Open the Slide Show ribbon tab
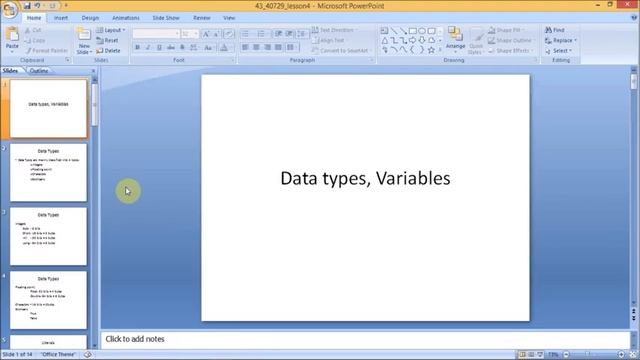The height and width of the screenshot is (360, 640). (x=166, y=18)
